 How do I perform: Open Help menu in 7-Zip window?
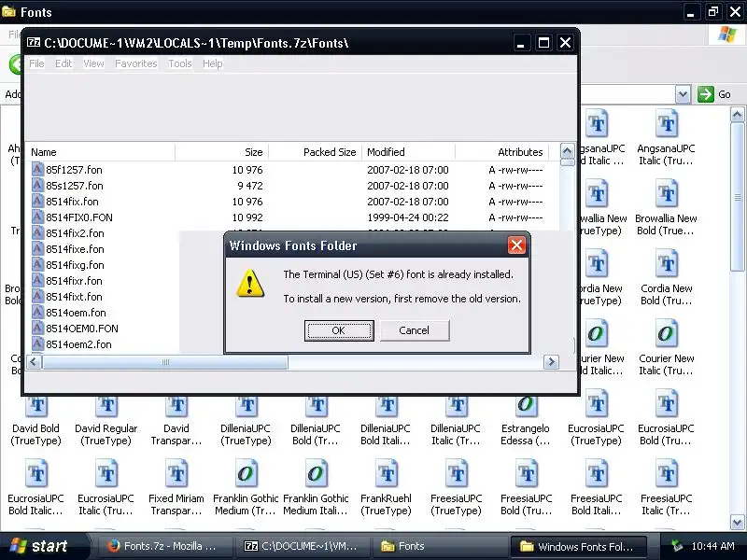click(213, 63)
